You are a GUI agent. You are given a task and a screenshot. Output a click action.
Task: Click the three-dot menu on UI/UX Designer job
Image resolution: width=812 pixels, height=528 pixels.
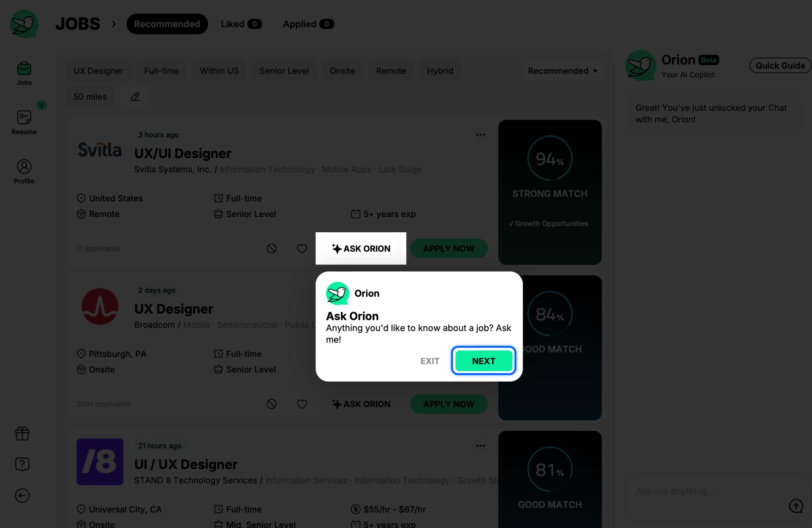pyautogui.click(x=480, y=445)
